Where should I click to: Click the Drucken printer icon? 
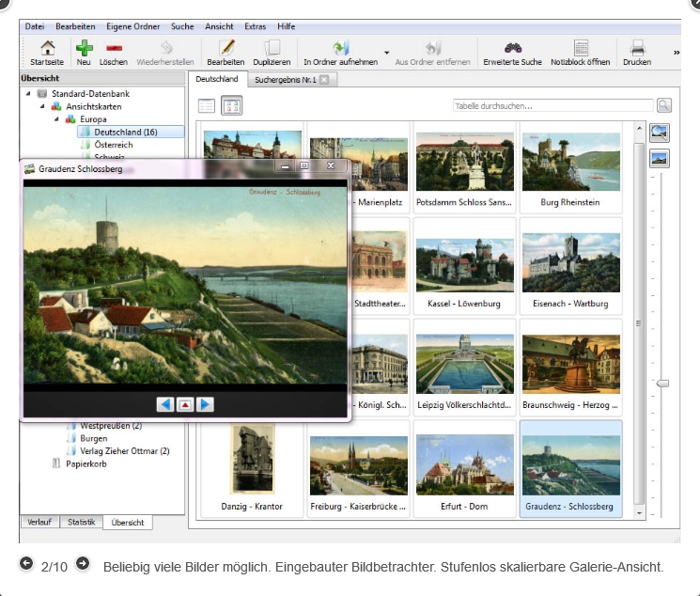[636, 48]
